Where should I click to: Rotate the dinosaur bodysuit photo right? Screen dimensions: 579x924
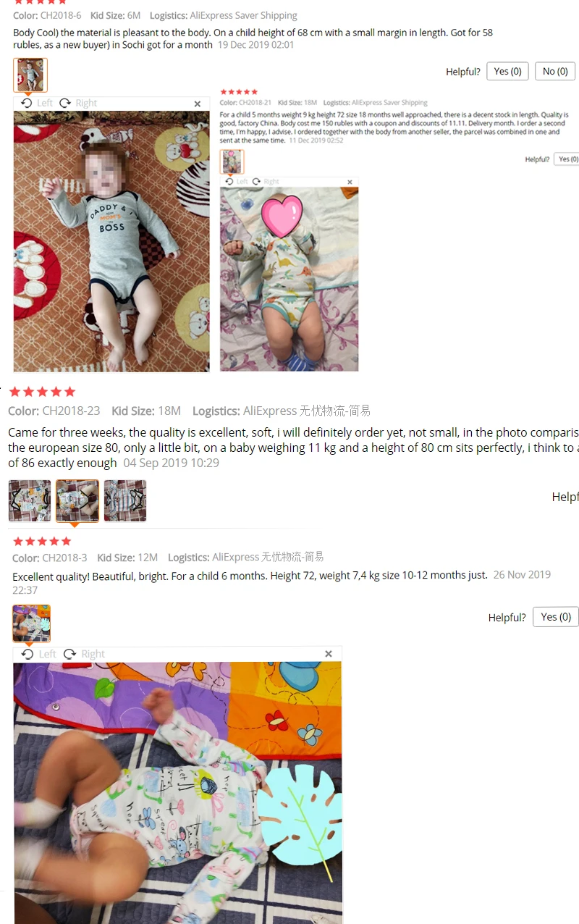pos(266,182)
